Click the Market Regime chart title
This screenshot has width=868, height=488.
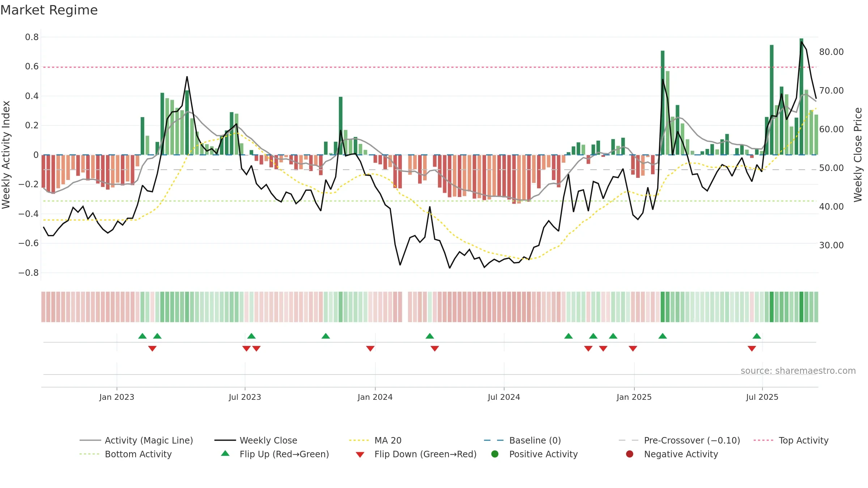point(49,10)
